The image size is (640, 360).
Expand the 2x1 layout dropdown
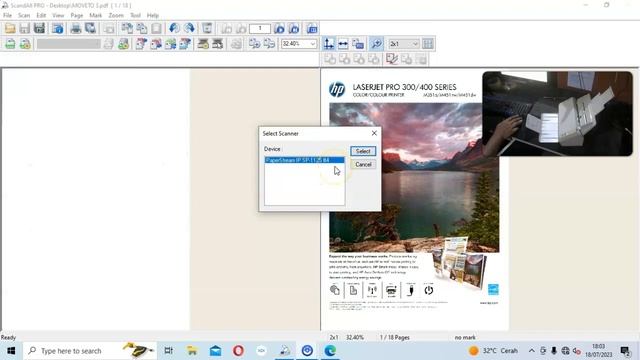click(415, 44)
